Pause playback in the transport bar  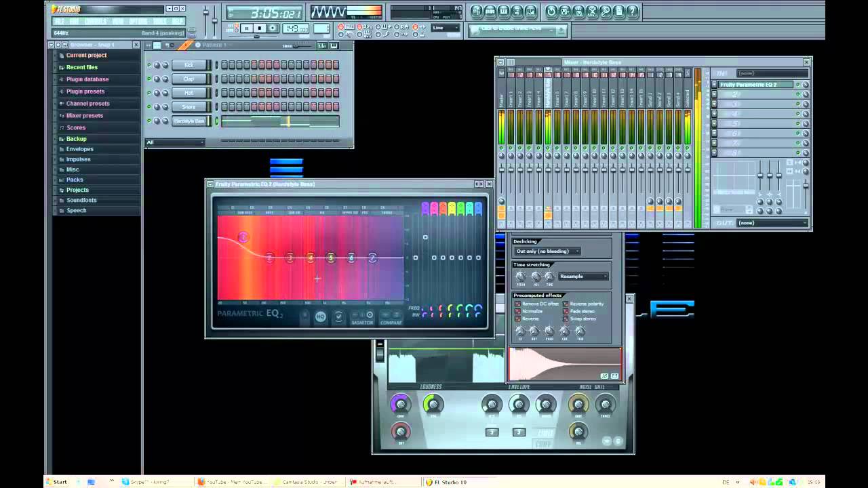pyautogui.click(x=247, y=28)
